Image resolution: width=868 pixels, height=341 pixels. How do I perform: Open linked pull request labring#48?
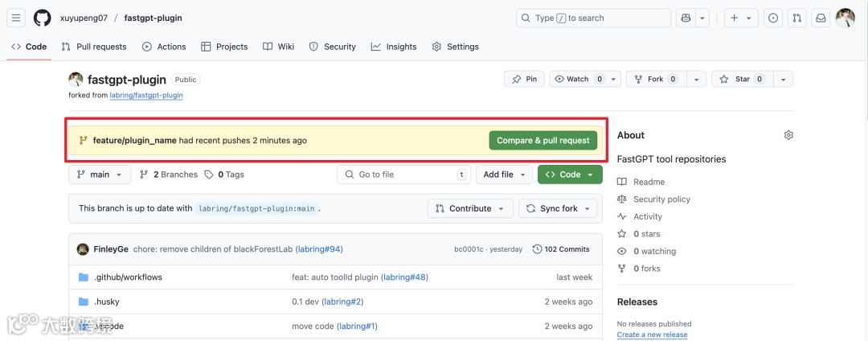click(x=404, y=277)
